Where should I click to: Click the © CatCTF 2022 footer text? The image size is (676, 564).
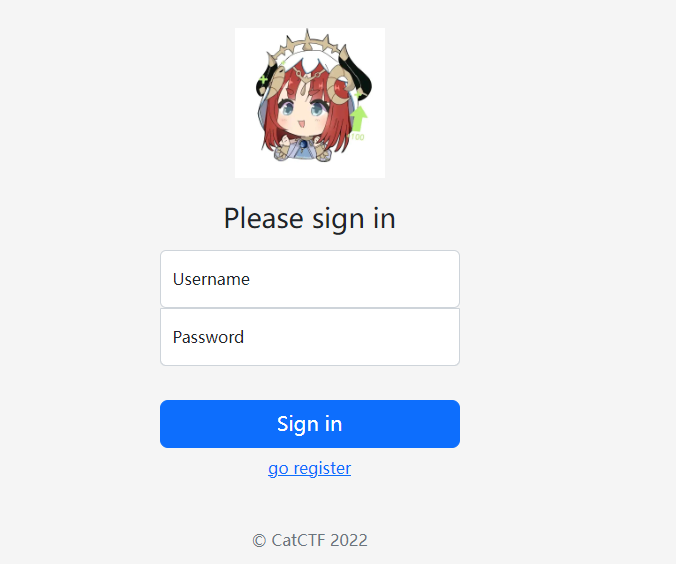(x=310, y=540)
